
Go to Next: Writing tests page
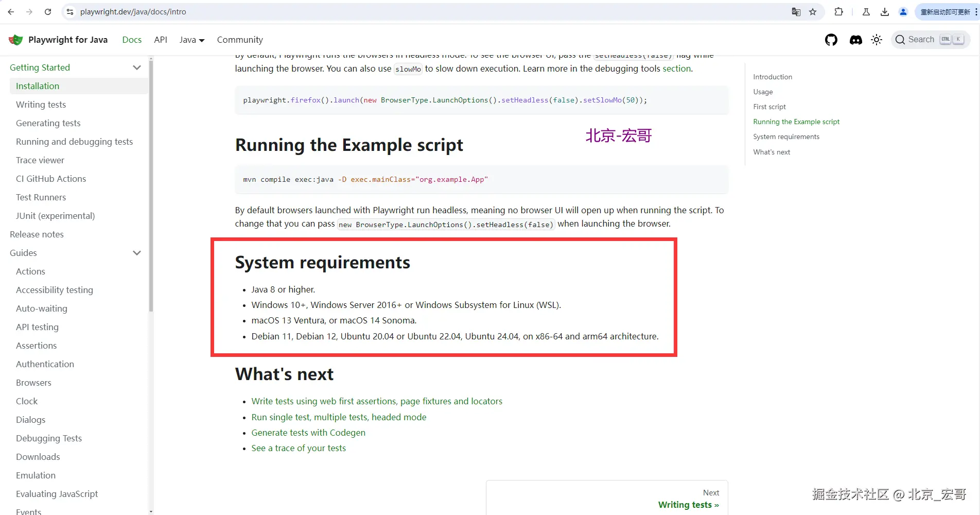point(607,498)
